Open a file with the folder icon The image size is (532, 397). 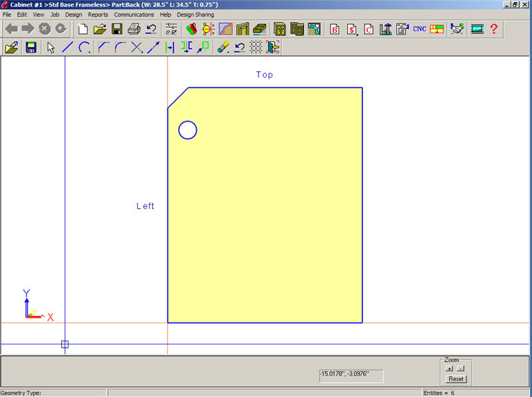pos(100,29)
